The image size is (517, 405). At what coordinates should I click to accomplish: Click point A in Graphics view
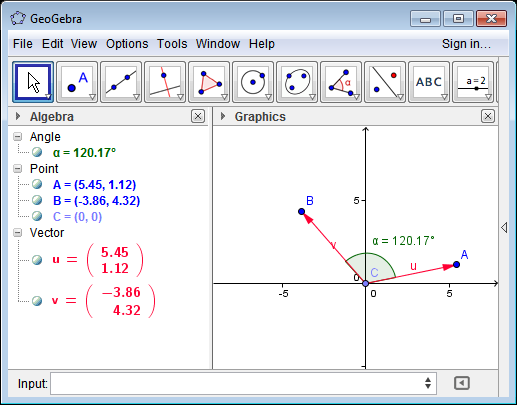click(x=457, y=264)
